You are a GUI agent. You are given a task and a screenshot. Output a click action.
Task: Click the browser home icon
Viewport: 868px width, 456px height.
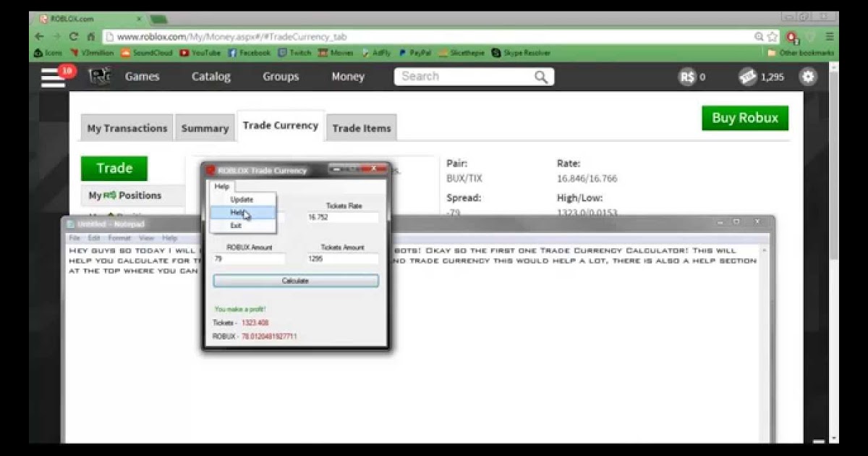pyautogui.click(x=90, y=36)
